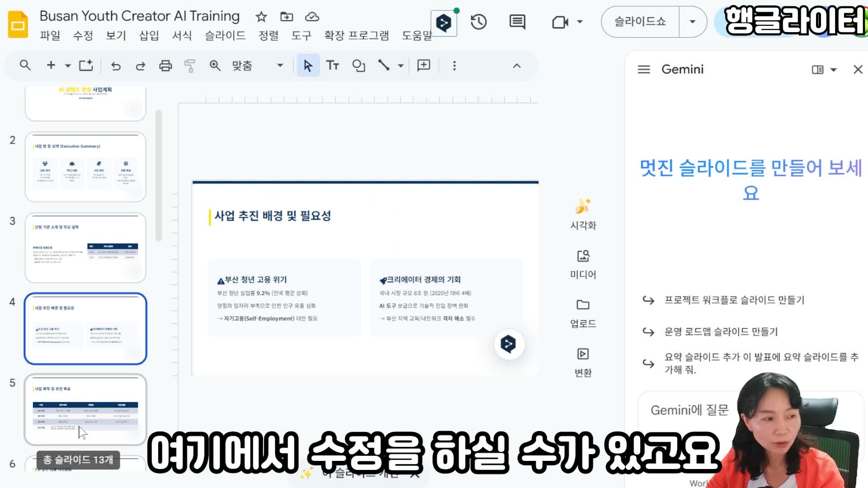
Task: Open the 시각화 banana tool
Action: click(583, 215)
